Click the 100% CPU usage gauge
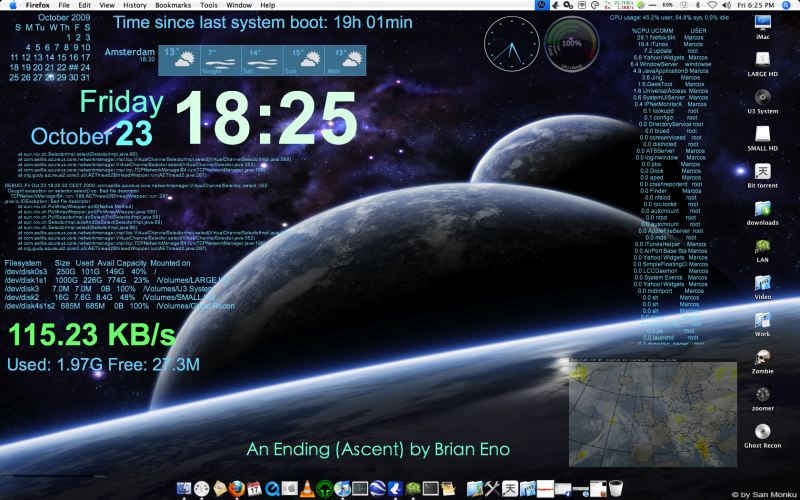 (571, 44)
